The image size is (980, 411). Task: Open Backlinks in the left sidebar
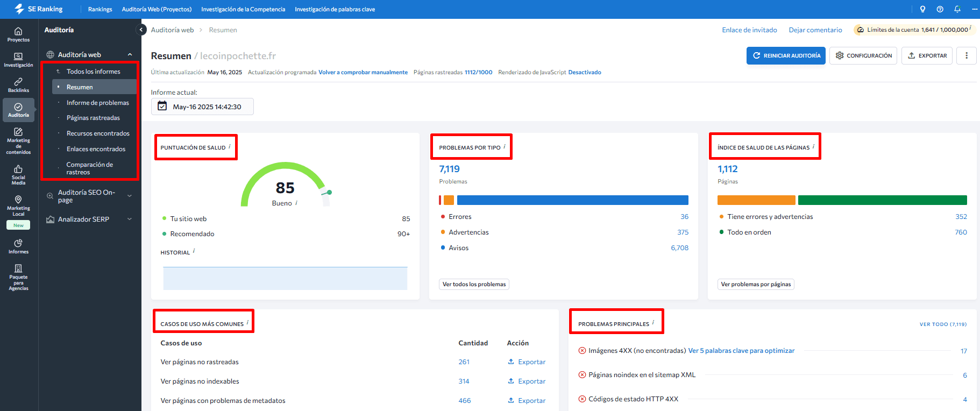[x=18, y=85]
